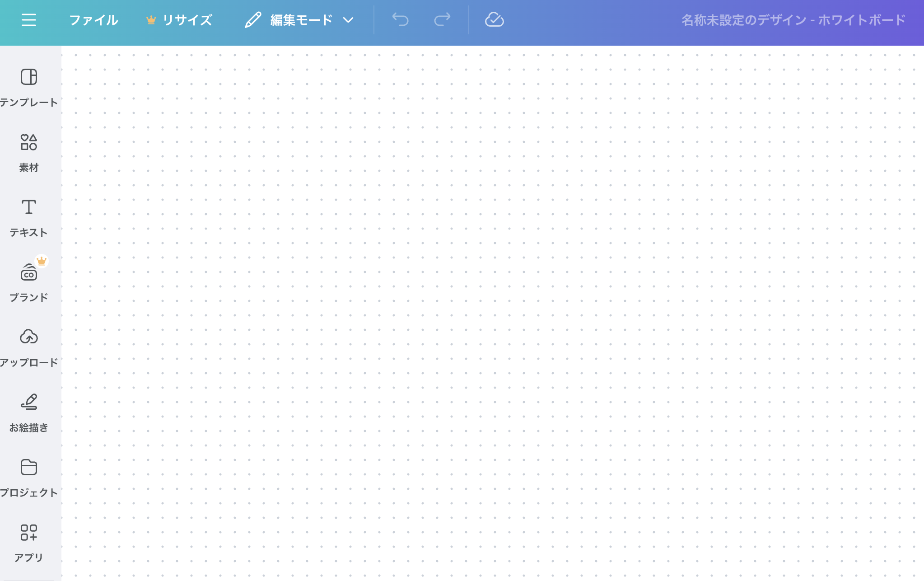Click the redo arrow icon
924x581 pixels.
point(442,20)
